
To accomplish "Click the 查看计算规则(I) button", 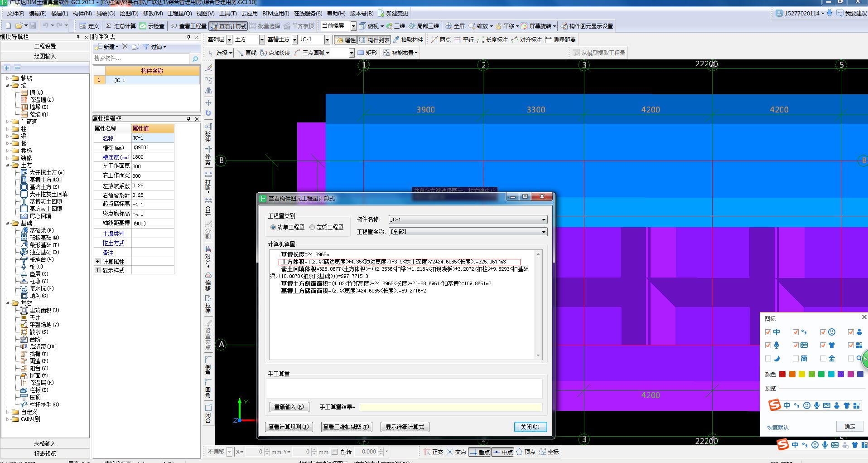I will pos(289,427).
